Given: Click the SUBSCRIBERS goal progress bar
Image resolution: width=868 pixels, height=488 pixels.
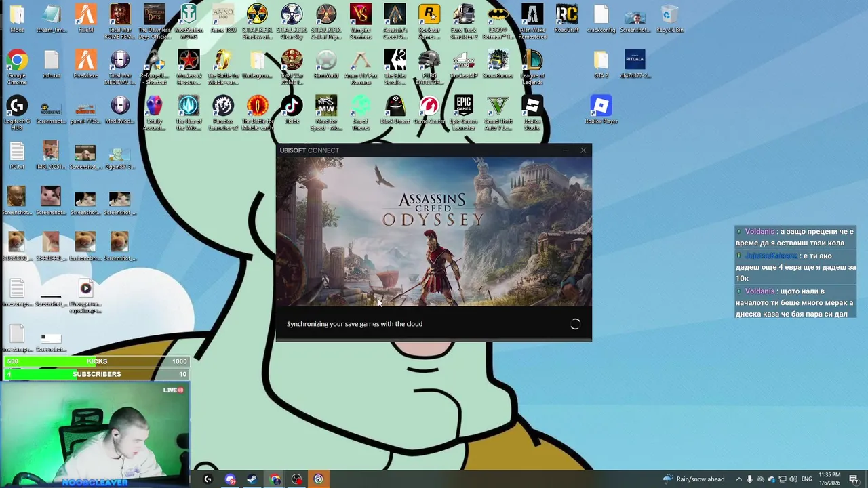Looking at the screenshot, I should [x=96, y=374].
